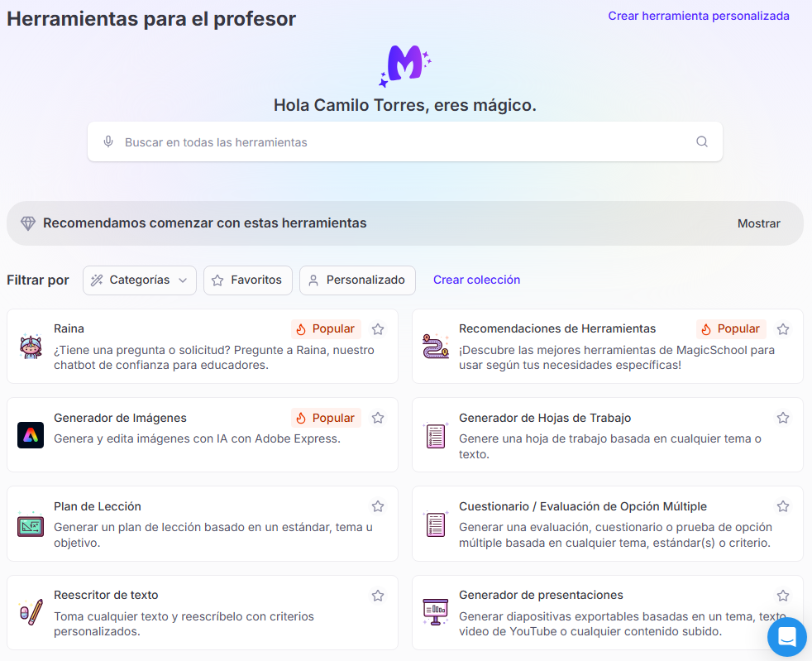
Task: Click the MagicSchool M logo
Action: (x=405, y=65)
